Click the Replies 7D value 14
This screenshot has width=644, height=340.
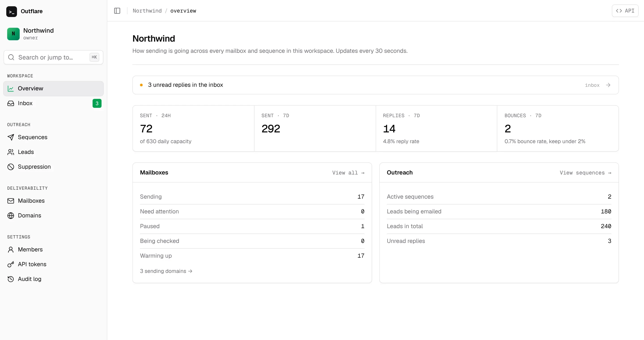pos(389,129)
